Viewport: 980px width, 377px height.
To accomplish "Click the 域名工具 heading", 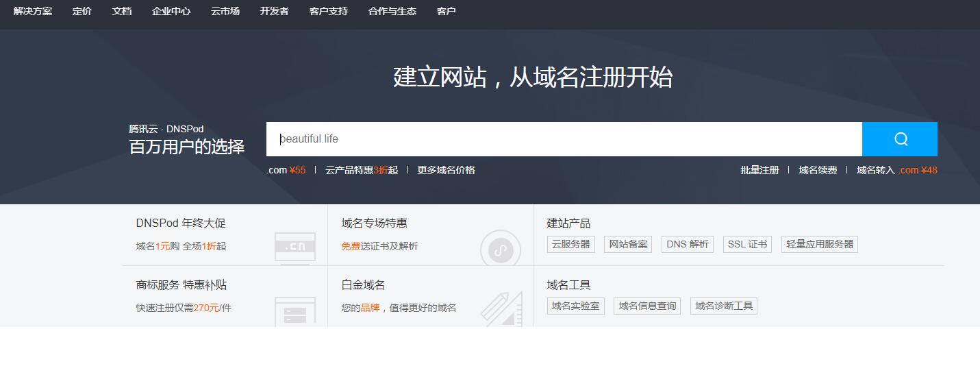I will tap(568, 285).
